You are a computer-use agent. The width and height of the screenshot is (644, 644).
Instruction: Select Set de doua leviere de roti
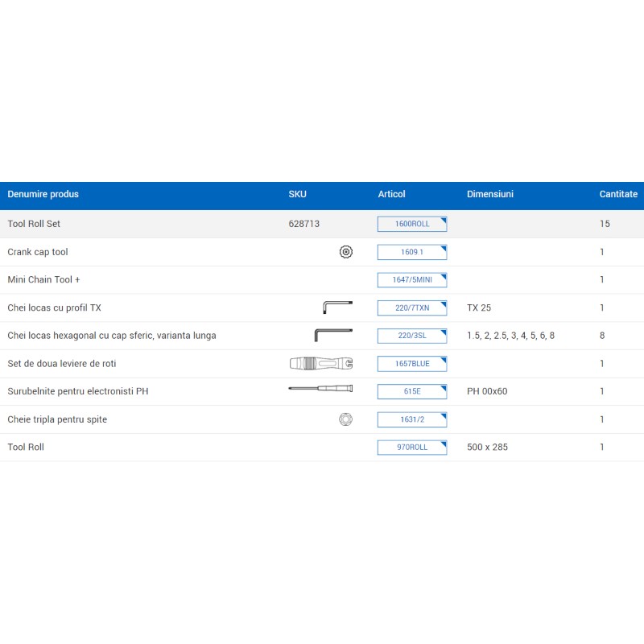(62, 364)
